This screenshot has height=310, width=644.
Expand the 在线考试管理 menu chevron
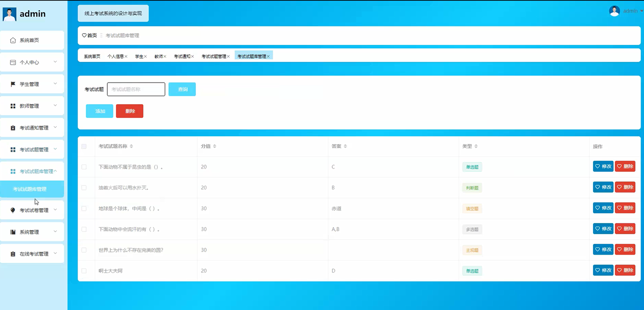[55, 253]
